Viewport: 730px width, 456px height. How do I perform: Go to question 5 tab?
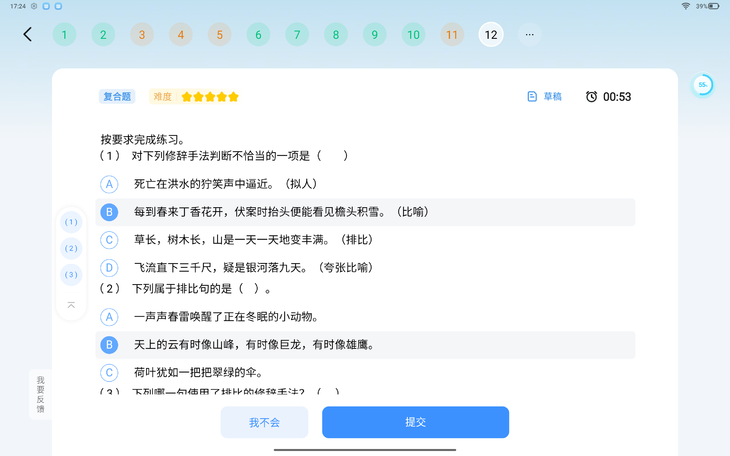coord(219,35)
